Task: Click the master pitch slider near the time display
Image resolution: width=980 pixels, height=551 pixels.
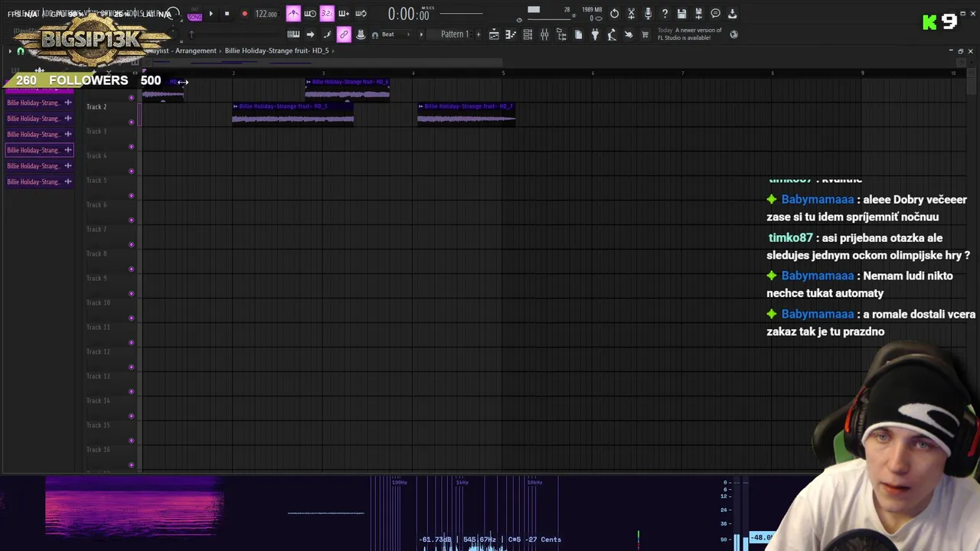Action: 461,14
